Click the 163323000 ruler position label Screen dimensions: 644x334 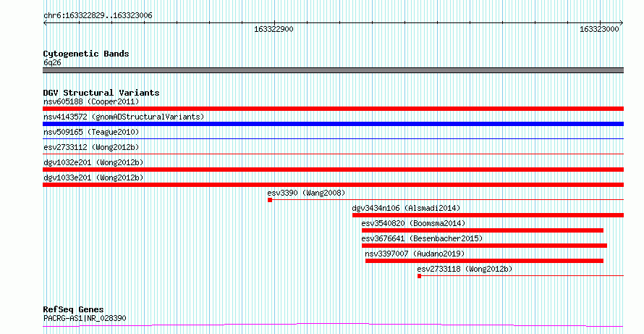599,29
